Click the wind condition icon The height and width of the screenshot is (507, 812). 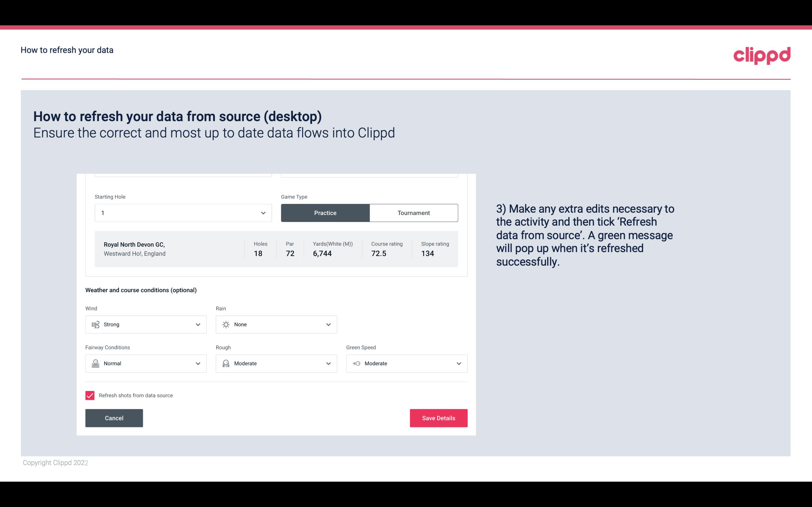coord(95,324)
